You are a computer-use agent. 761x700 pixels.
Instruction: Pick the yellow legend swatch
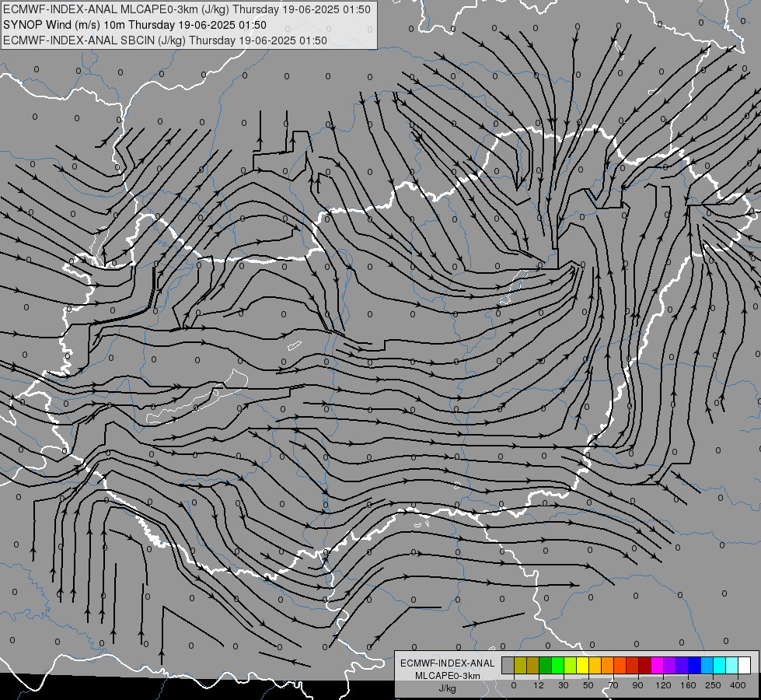click(x=582, y=666)
